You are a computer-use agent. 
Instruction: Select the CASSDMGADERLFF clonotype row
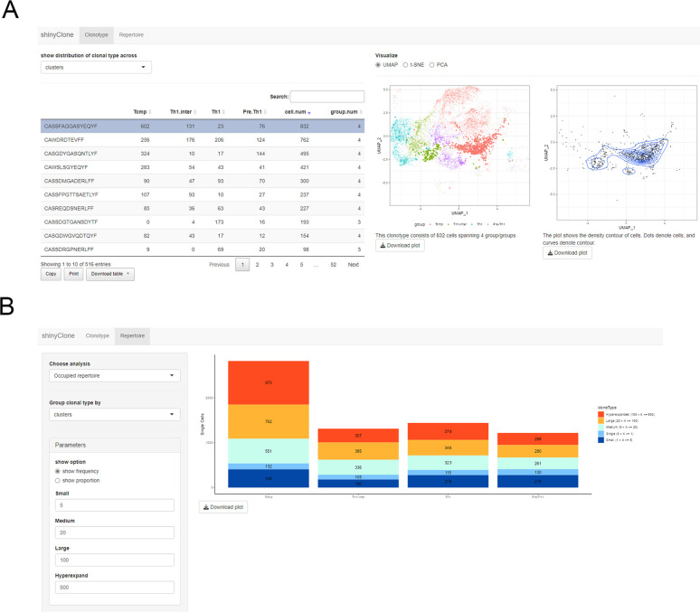coord(203,181)
